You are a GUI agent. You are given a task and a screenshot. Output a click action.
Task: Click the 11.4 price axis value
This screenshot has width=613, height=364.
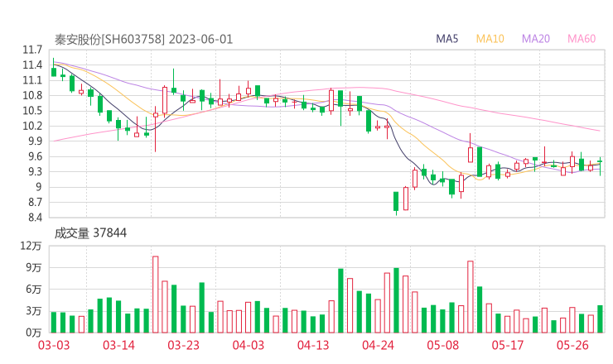click(x=32, y=65)
